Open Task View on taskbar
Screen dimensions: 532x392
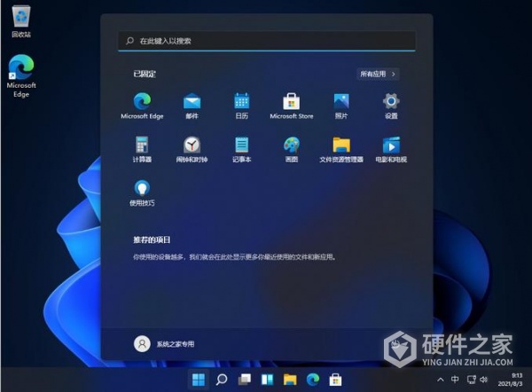point(245,380)
